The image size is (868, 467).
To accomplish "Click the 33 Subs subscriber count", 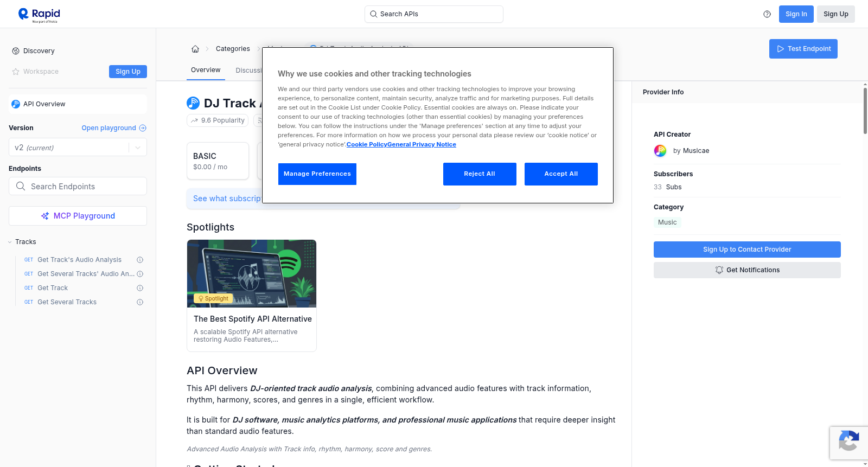I will 667,187.
